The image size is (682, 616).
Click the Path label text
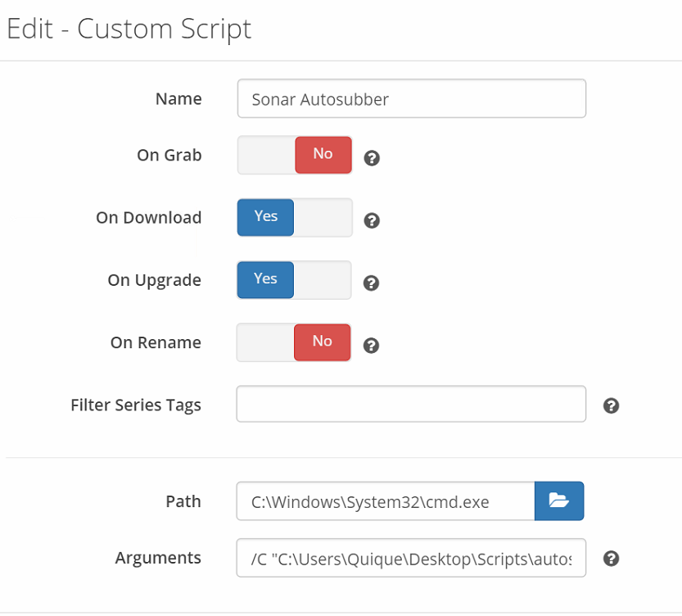point(183,501)
